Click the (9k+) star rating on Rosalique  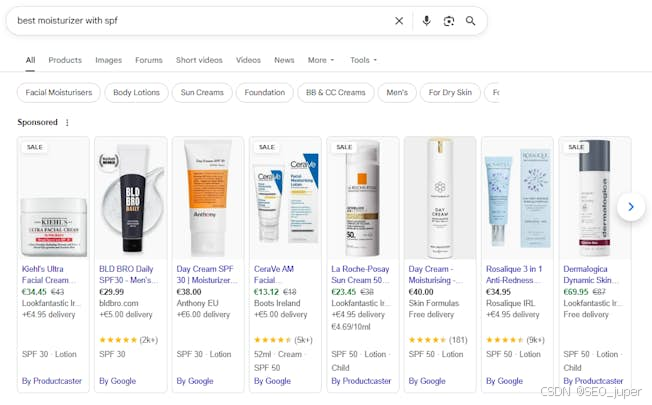coord(515,340)
